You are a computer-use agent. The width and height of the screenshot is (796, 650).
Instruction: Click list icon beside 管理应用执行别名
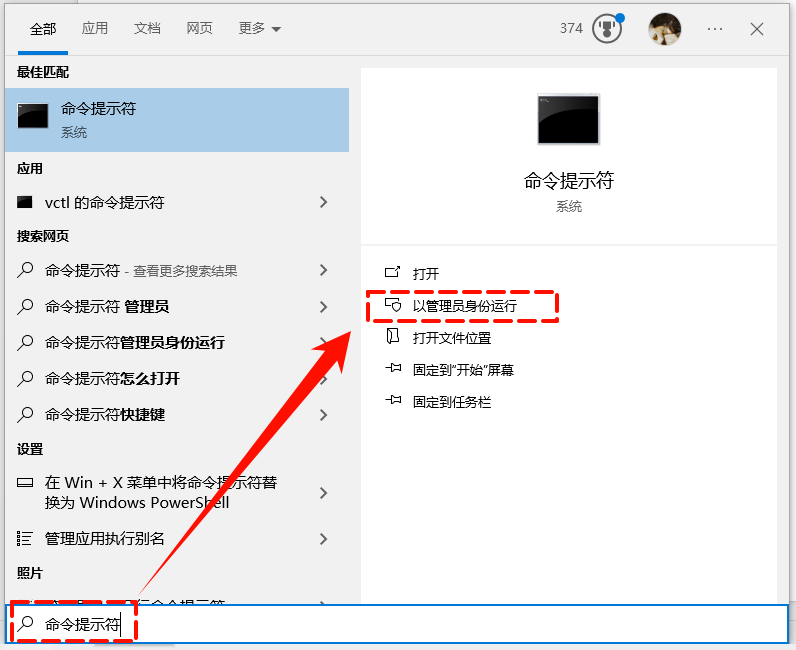pos(24,538)
